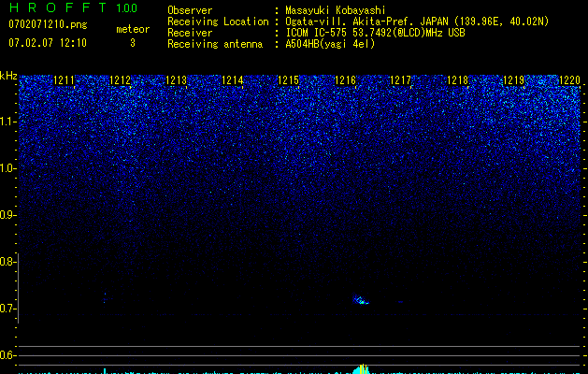Click the small cyan spike below 1212
Screen dimensions: 588x374
coord(105,371)
